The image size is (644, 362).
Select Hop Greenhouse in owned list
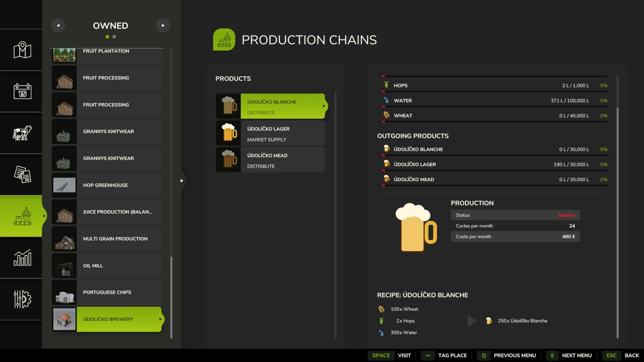(x=107, y=185)
